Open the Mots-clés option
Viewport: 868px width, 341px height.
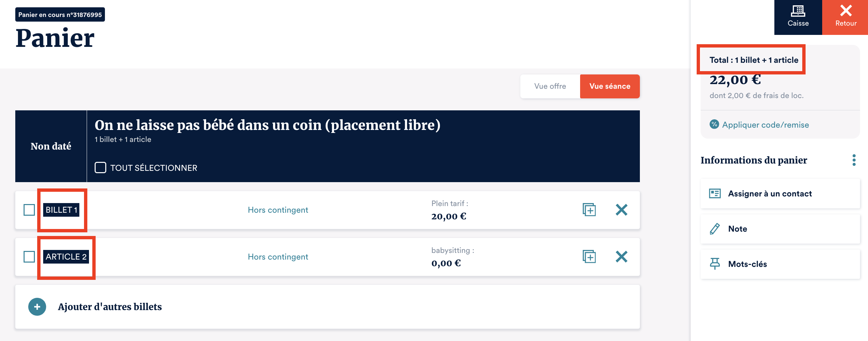pyautogui.click(x=747, y=264)
